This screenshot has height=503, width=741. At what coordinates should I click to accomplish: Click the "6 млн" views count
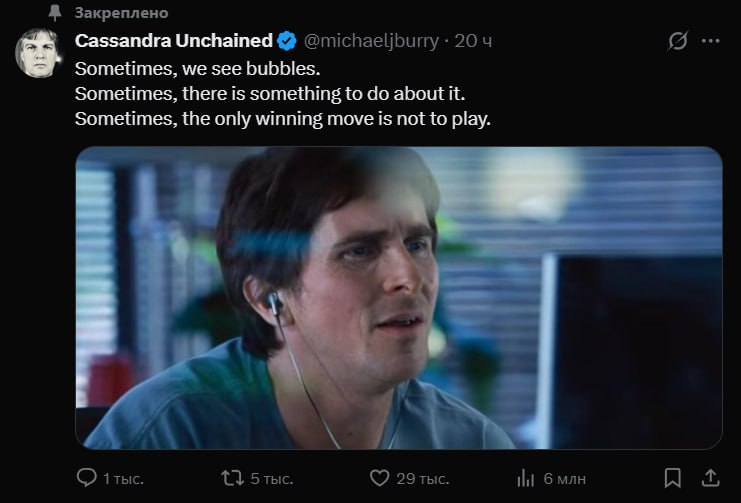pyautogui.click(x=565, y=479)
